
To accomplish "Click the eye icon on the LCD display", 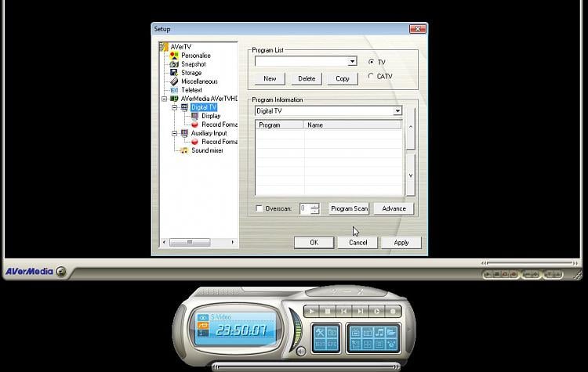I will [x=203, y=318].
